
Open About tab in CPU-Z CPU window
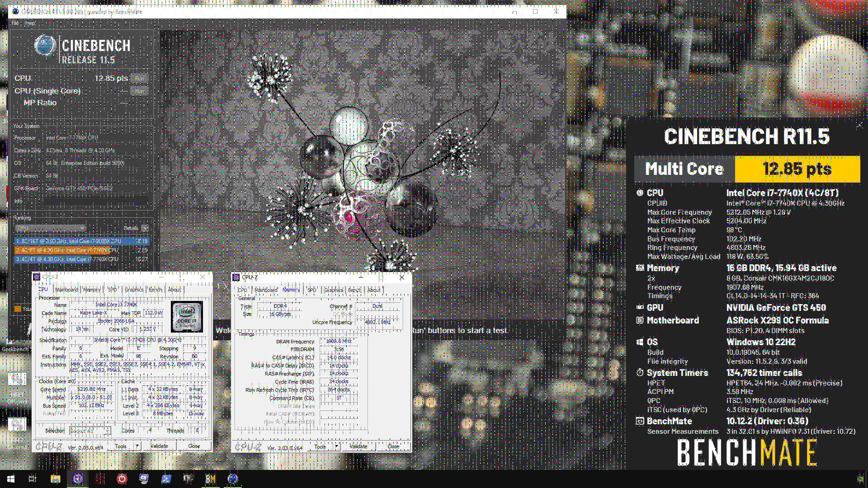175,290
